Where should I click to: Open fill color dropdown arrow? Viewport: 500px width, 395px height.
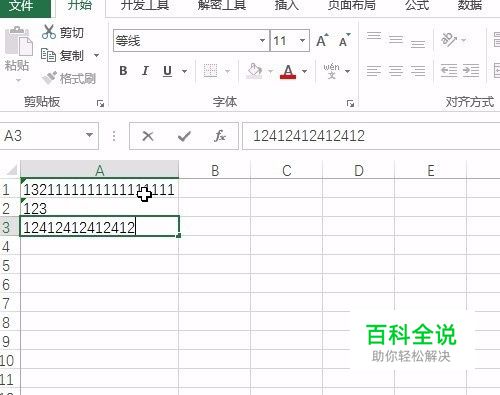point(270,71)
